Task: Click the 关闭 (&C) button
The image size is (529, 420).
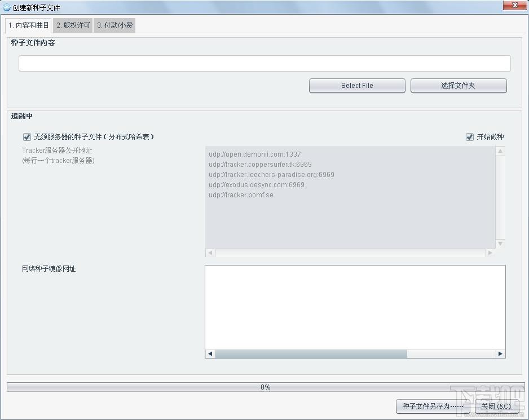Action: coord(496,406)
